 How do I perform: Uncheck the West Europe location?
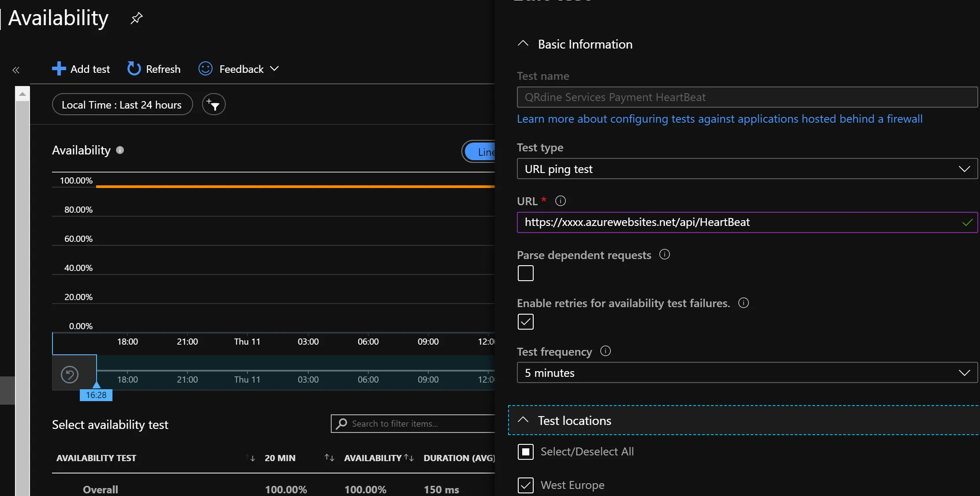tap(525, 485)
